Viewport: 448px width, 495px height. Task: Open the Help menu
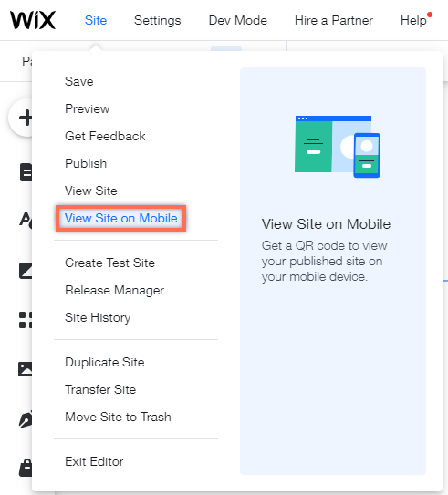tap(413, 21)
